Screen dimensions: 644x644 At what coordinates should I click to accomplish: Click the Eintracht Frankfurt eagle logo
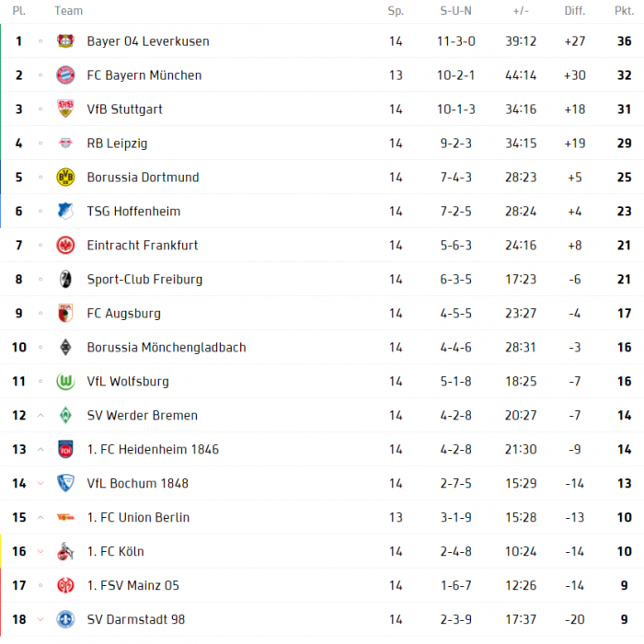tap(65, 246)
